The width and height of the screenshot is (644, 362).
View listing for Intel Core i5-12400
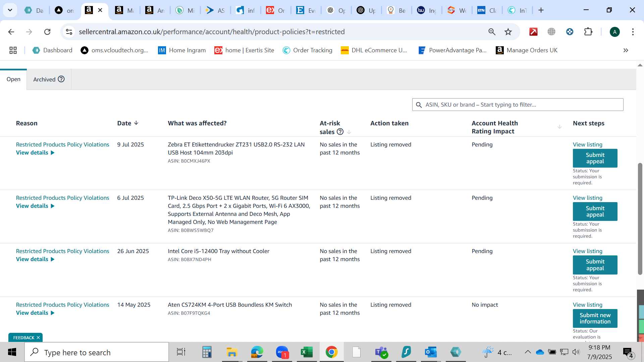[x=587, y=251]
